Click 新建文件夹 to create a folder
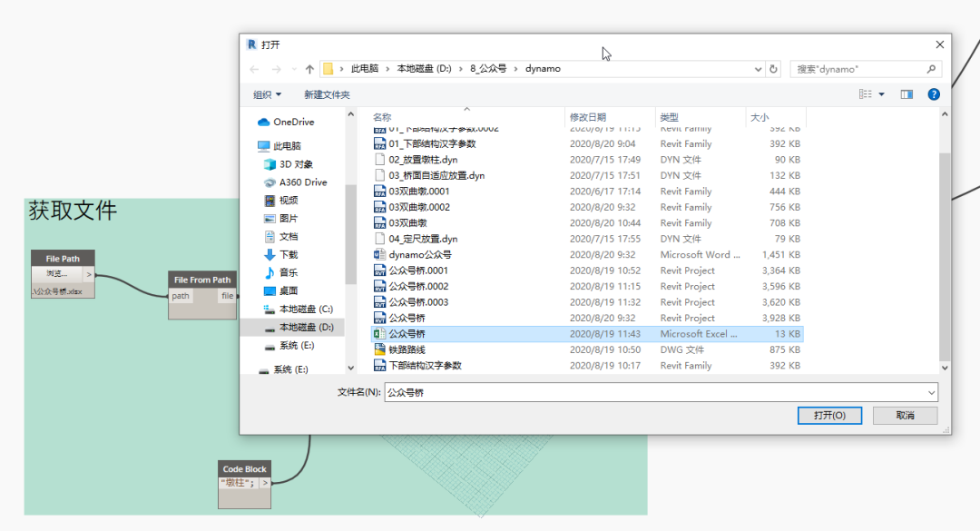The width and height of the screenshot is (980, 531). click(x=327, y=94)
